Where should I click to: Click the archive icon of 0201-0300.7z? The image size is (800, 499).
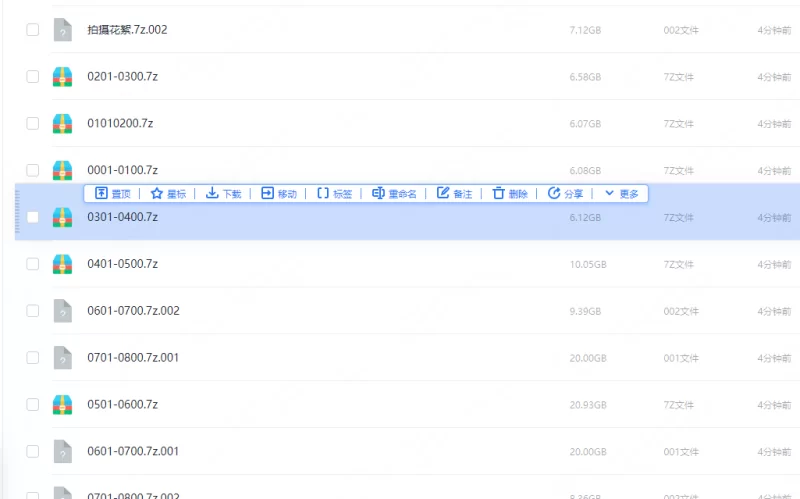click(62, 77)
